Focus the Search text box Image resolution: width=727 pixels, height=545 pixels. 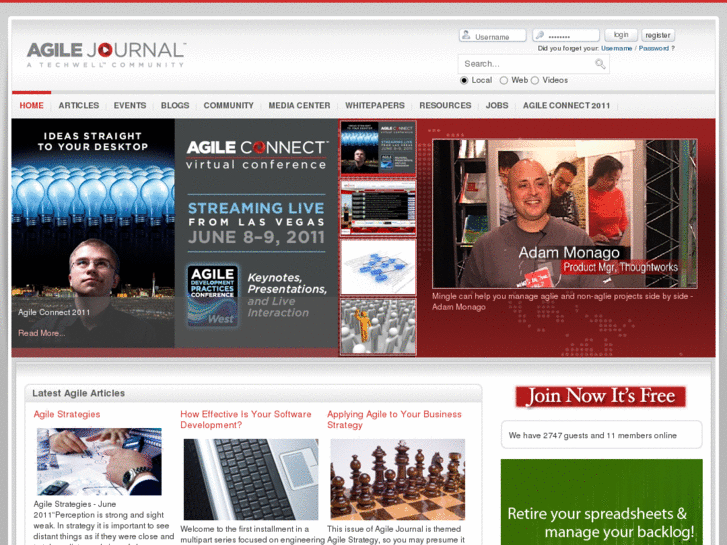(533, 64)
